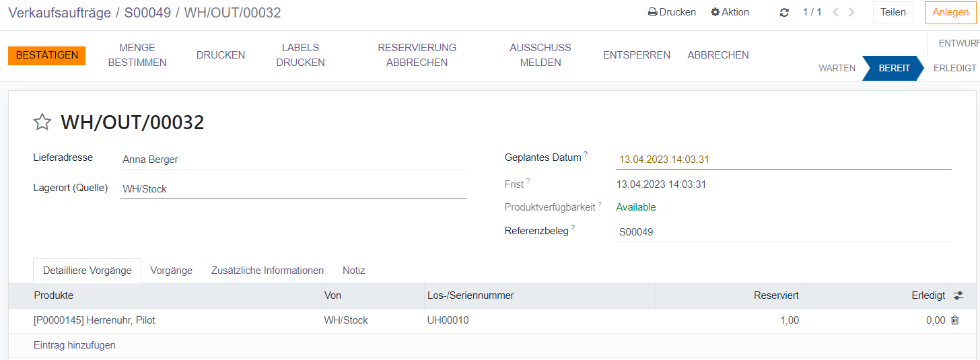Open column settings adjust icon in table

point(958,295)
